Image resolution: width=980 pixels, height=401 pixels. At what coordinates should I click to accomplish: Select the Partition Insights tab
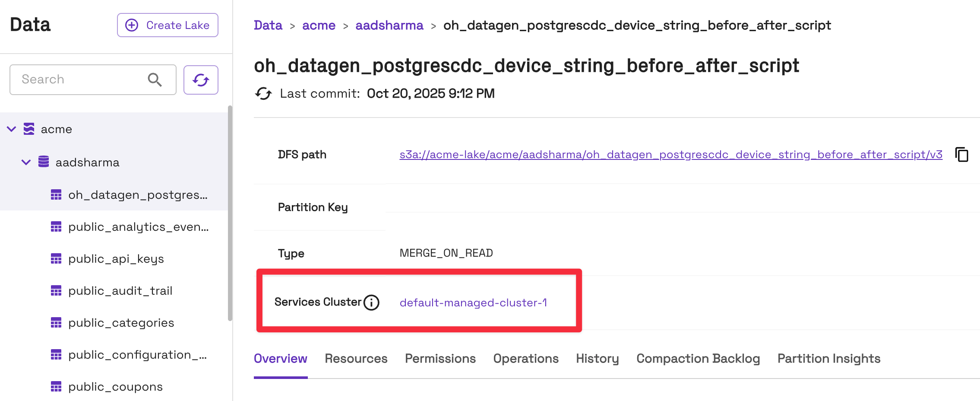[828, 359]
